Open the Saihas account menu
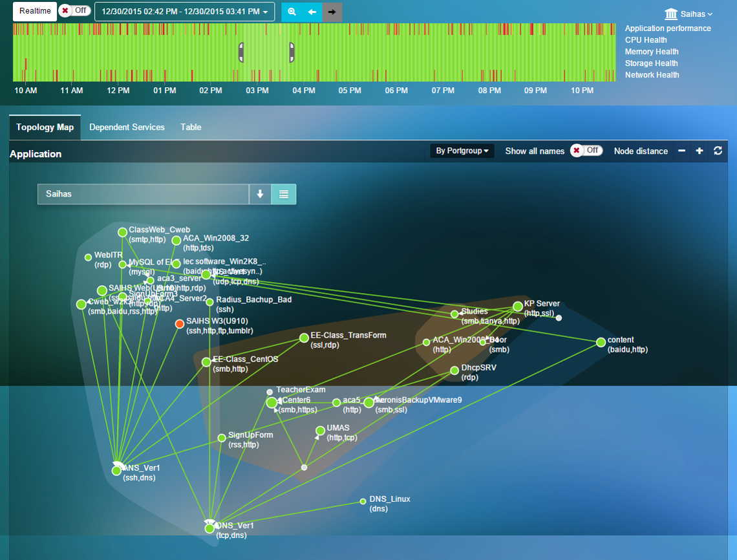This screenshot has width=737, height=560. pyautogui.click(x=689, y=14)
